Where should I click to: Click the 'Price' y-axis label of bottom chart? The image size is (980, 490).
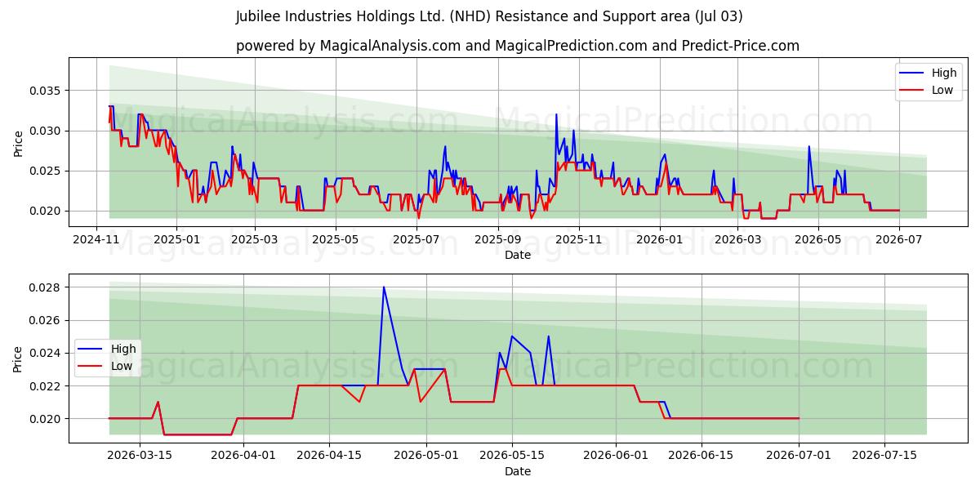point(19,359)
